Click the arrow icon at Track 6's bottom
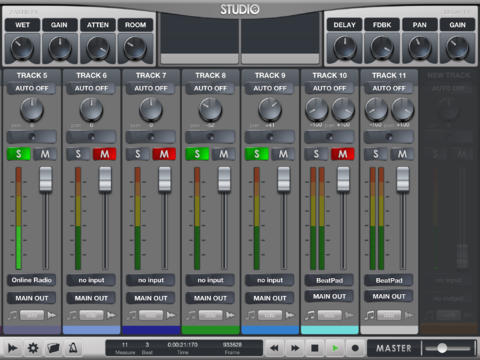The height and width of the screenshot is (360, 480). pyautogui.click(x=111, y=315)
